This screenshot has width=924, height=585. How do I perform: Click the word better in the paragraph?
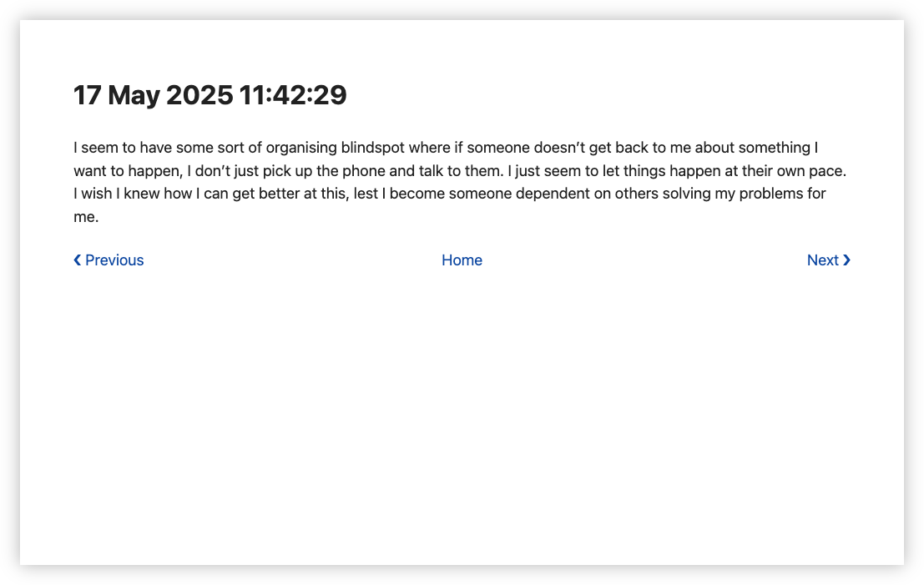(x=280, y=194)
